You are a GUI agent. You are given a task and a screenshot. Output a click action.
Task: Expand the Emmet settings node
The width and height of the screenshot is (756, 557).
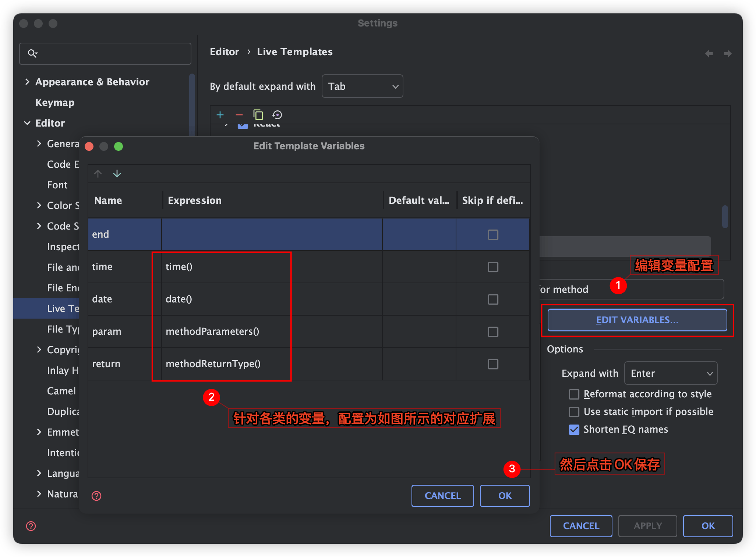pyautogui.click(x=39, y=432)
